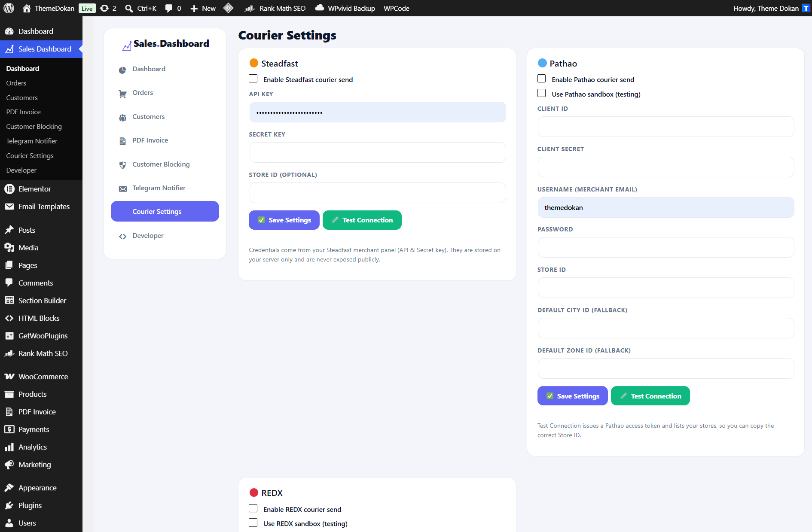Click the WooCommerce icon in sidebar
This screenshot has width=812, height=532.
point(9,377)
